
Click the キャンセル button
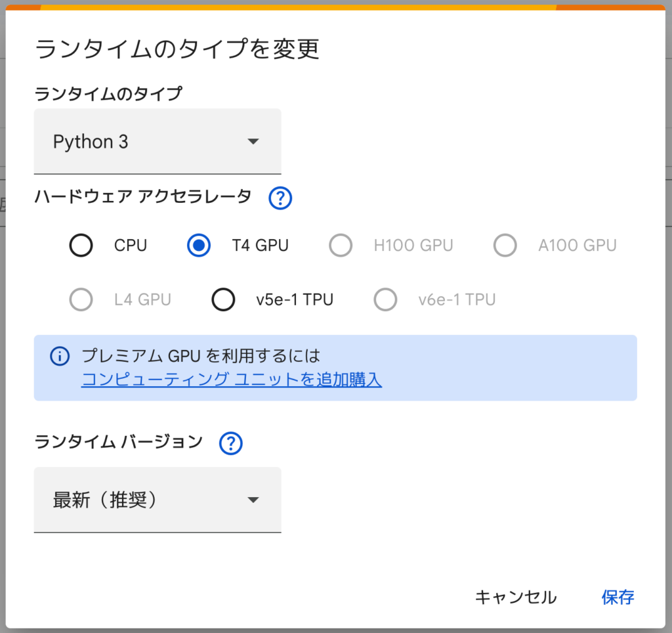tap(515, 597)
